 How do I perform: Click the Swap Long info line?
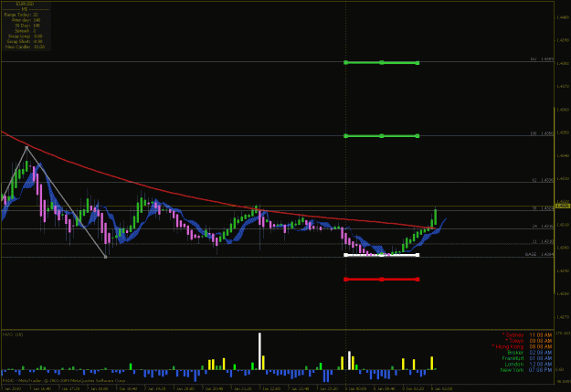click(26, 36)
